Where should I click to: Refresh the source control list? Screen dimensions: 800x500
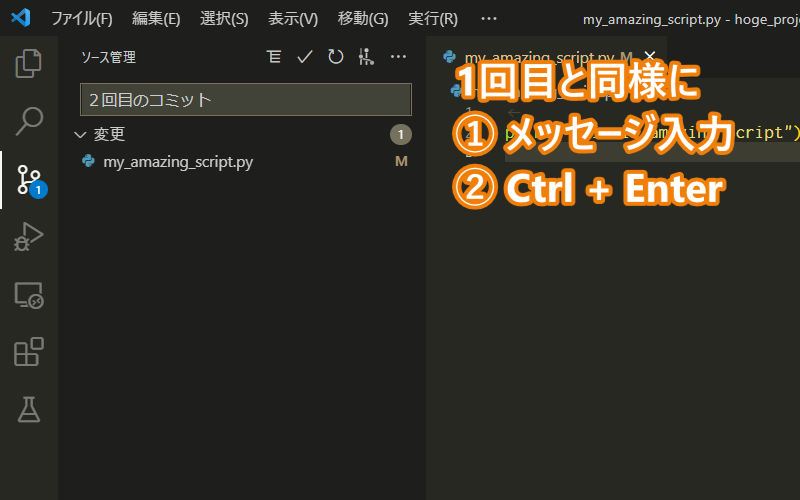tap(335, 57)
